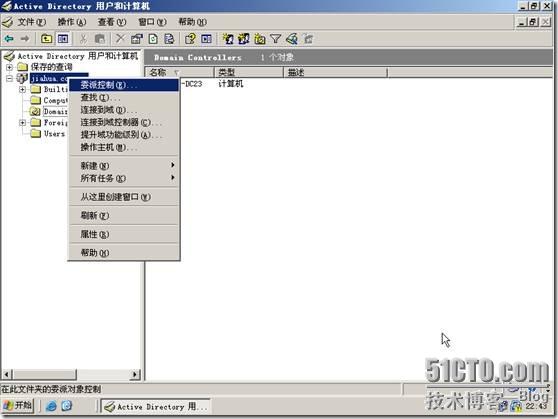Click Internet Explorer quick launch icon
This screenshot has height=419, width=558.
[51, 405]
